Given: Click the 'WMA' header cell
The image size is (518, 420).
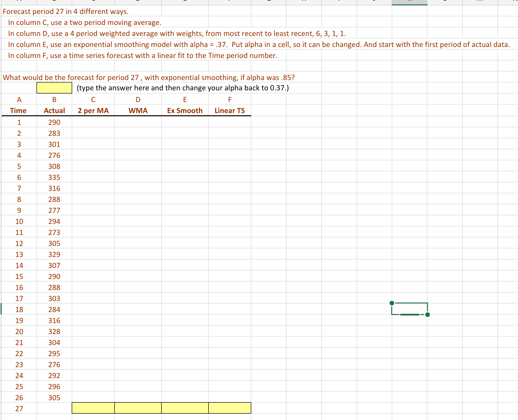Looking at the screenshot, I should pos(138,111).
